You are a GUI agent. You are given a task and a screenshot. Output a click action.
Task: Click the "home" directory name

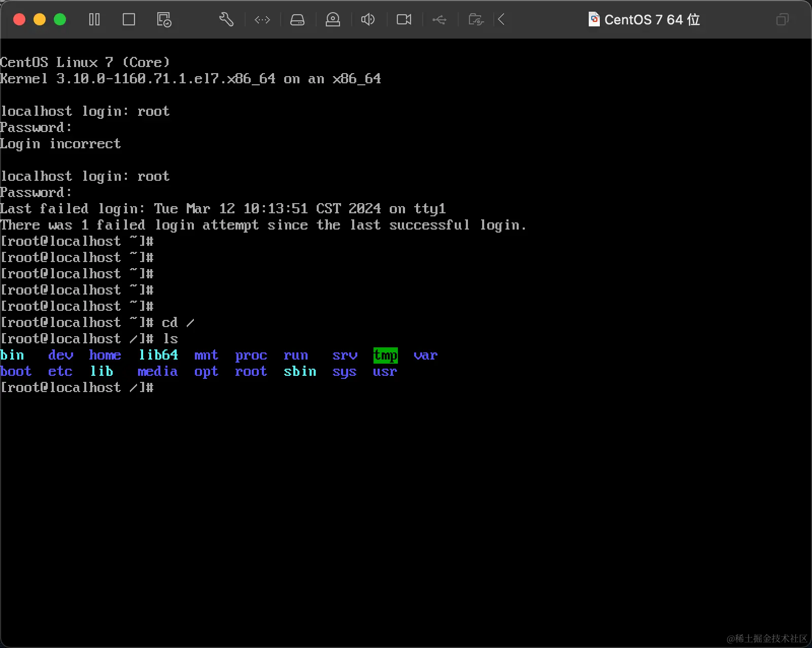[105, 355]
